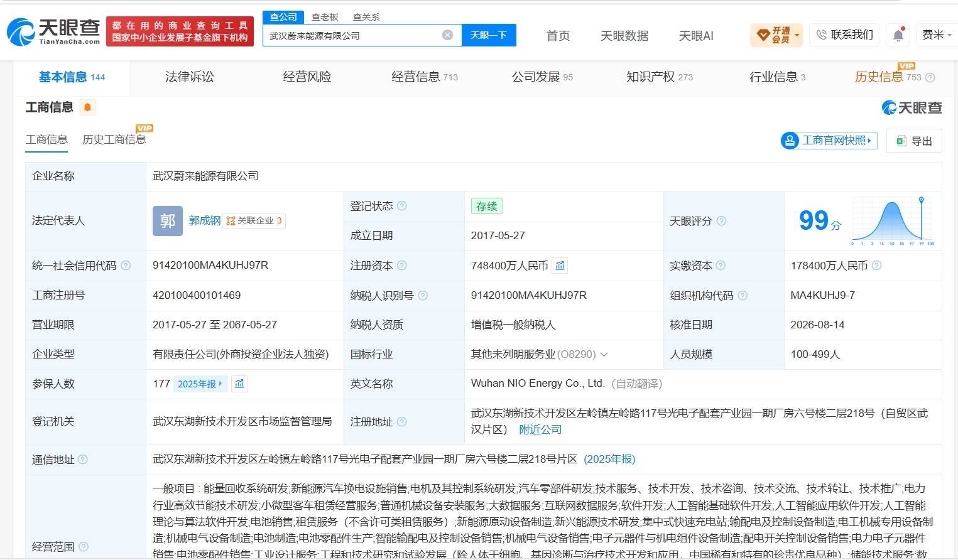The image size is (958, 560).
Task: Open the notification bell icon
Action: [898, 35]
